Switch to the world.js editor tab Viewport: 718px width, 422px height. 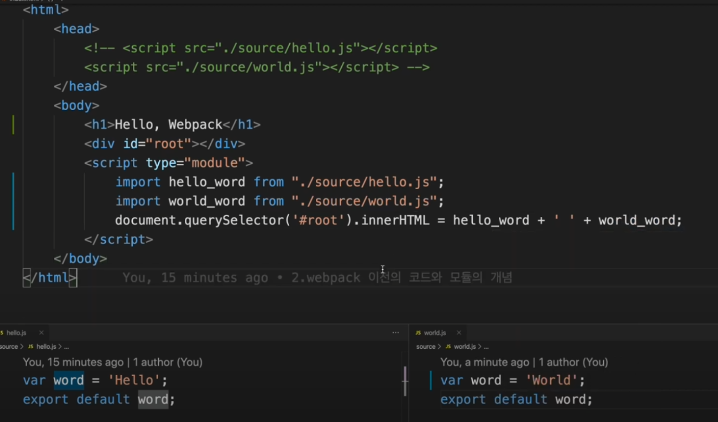click(x=435, y=333)
